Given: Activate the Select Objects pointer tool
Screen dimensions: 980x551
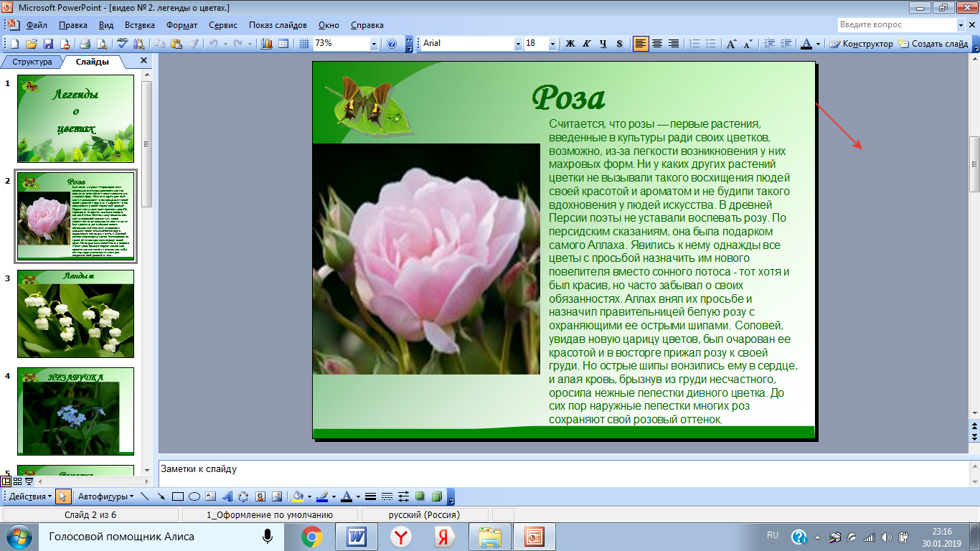Looking at the screenshot, I should click(63, 496).
